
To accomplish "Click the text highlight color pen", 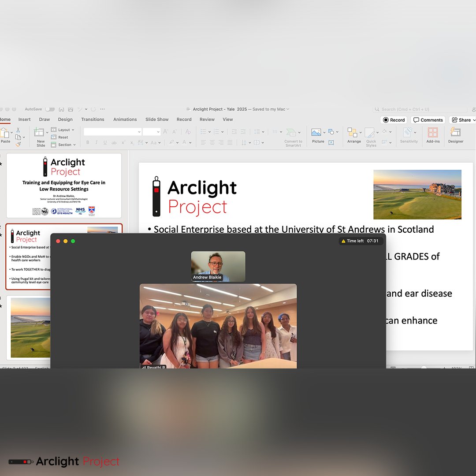I will point(172,142).
